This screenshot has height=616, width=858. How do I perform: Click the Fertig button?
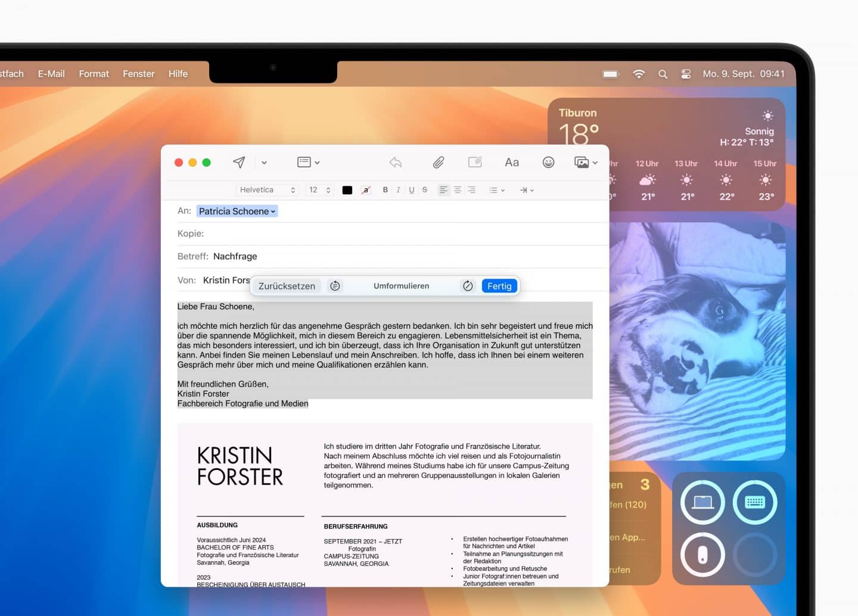tap(499, 285)
